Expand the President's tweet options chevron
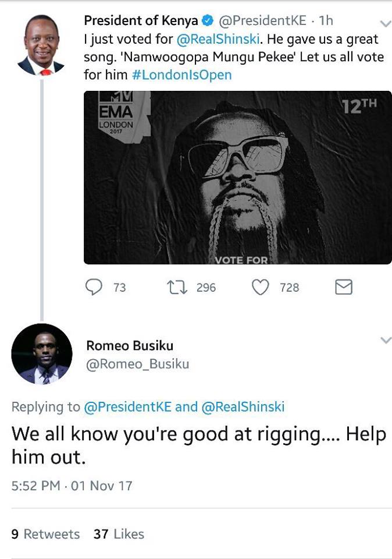The width and height of the screenshot is (392, 559). click(385, 24)
